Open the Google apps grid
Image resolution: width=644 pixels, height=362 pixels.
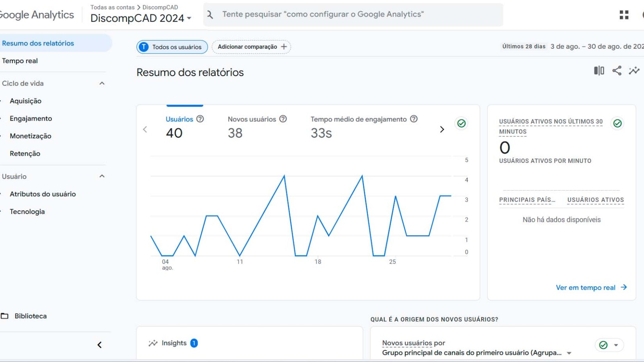point(624,14)
